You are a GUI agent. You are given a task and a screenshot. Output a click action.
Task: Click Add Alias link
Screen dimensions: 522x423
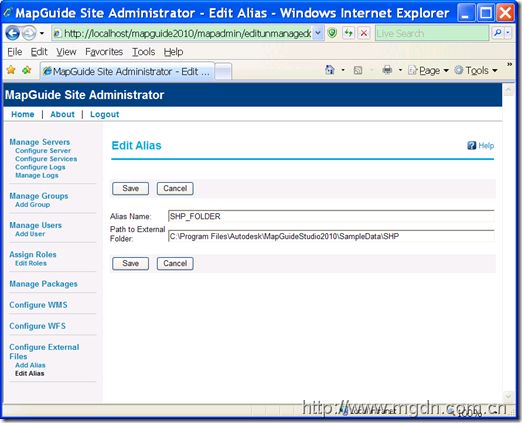click(30, 365)
